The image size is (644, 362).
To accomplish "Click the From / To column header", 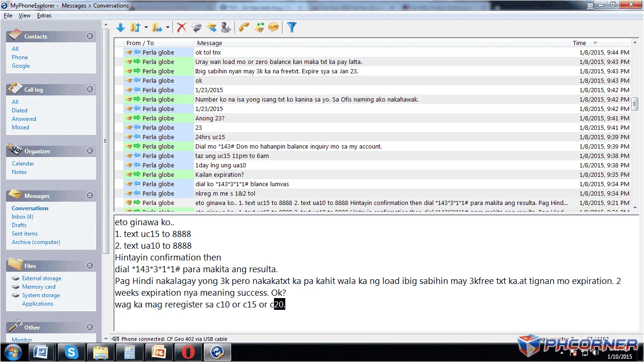I will click(159, 43).
